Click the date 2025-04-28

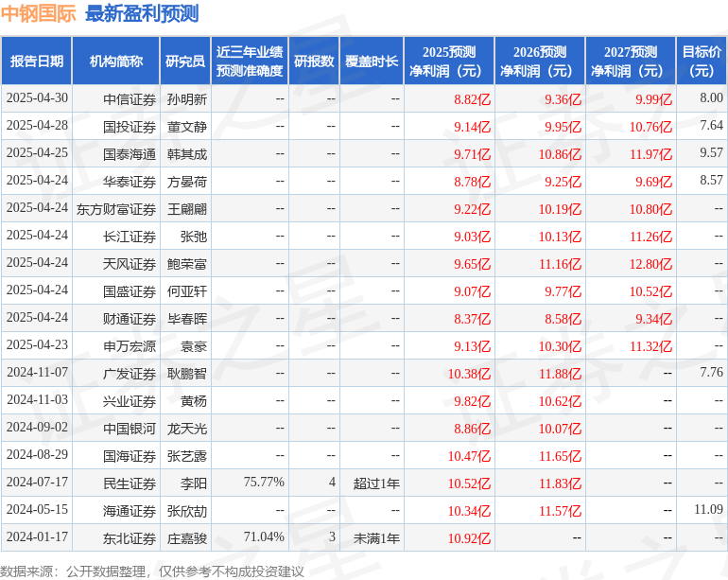37,126
